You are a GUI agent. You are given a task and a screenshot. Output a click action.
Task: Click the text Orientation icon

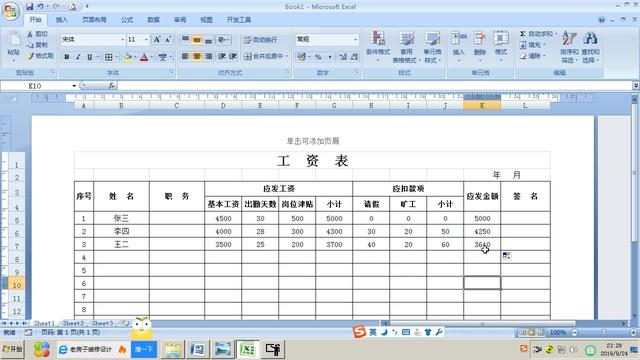click(222, 40)
